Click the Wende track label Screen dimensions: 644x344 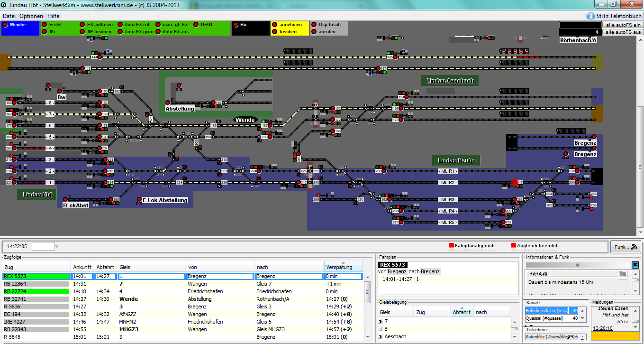(245, 120)
